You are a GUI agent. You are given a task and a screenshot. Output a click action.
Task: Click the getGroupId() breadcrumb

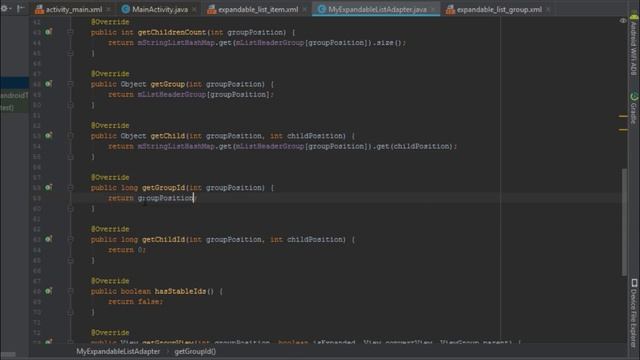(x=195, y=351)
